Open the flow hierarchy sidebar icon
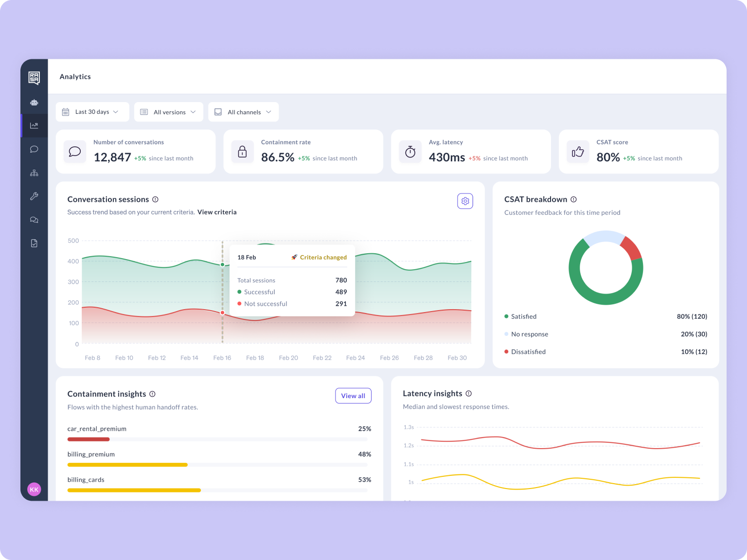Screen dimensions: 747x560 pos(34,173)
